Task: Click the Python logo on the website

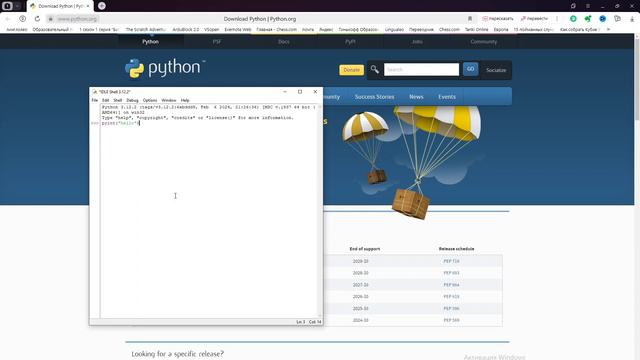Action: pos(164,68)
